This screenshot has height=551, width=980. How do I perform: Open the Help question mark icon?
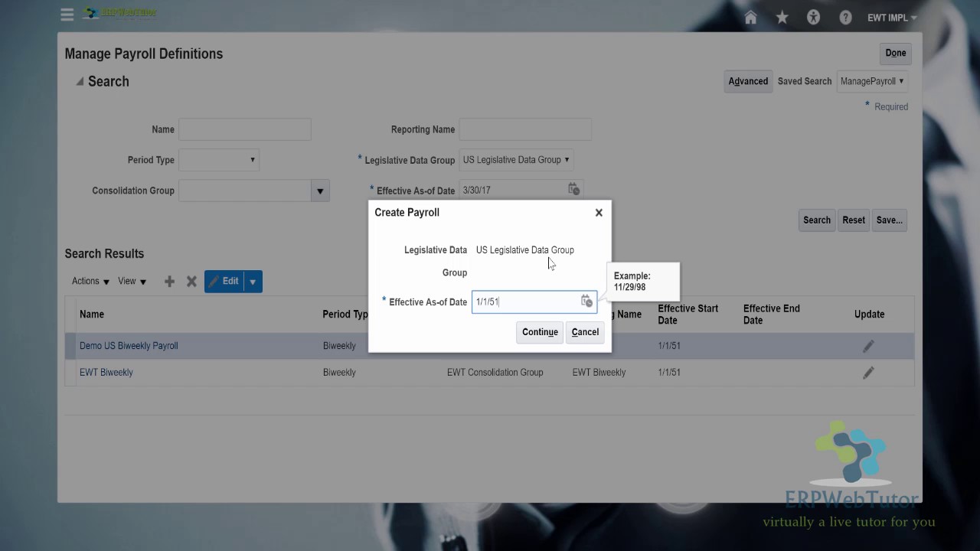click(845, 18)
